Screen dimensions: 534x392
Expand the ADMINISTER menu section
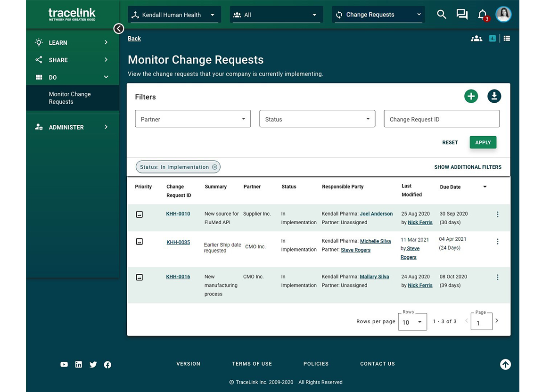[x=72, y=127]
